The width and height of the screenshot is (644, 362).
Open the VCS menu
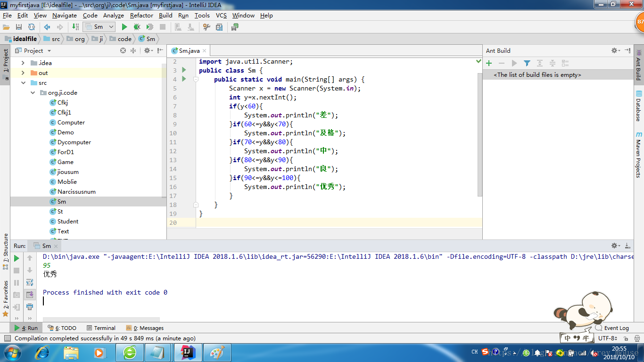pos(221,15)
